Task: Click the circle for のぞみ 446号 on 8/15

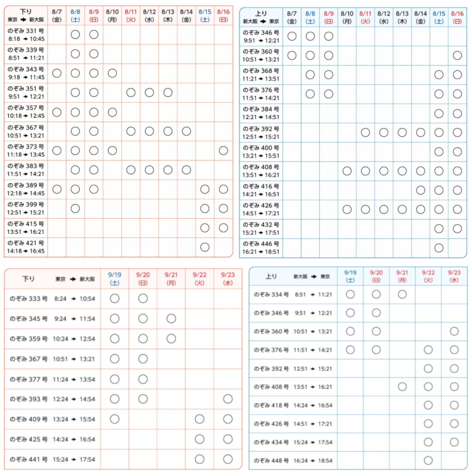Action: tap(439, 248)
